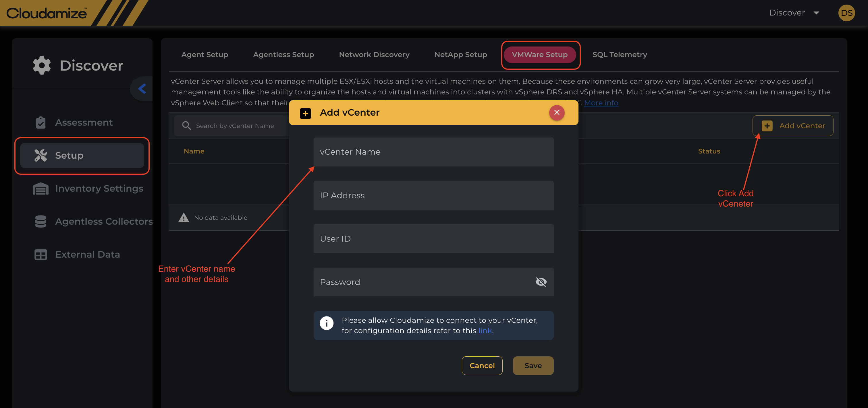Focus the IP Address input field

433,195
